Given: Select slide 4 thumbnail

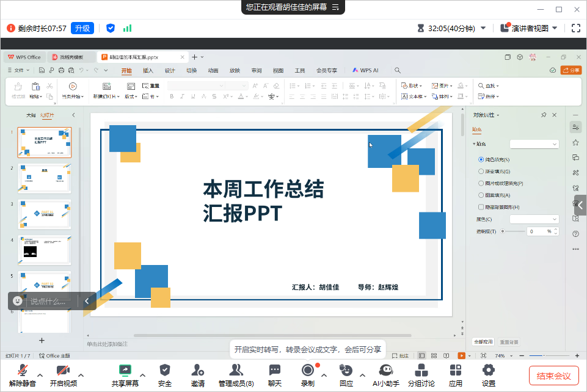Looking at the screenshot, I should (x=44, y=250).
